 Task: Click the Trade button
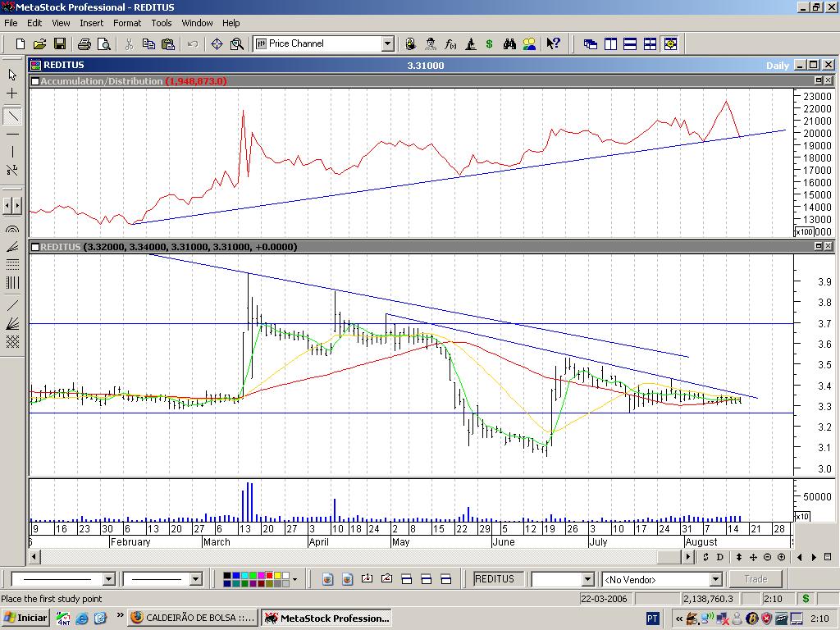click(756, 579)
